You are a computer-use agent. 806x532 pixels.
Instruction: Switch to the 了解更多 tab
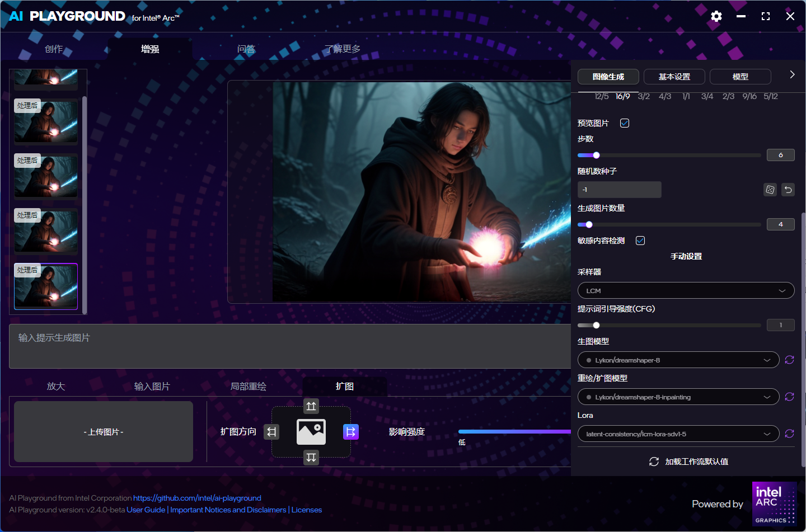coord(343,49)
